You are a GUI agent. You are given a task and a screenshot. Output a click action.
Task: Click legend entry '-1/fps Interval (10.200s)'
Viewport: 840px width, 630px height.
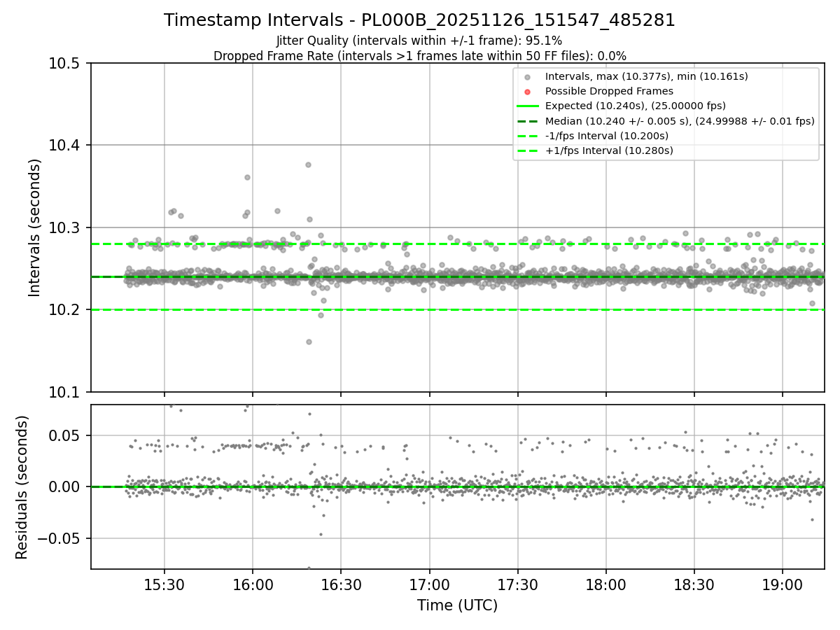pos(606,136)
